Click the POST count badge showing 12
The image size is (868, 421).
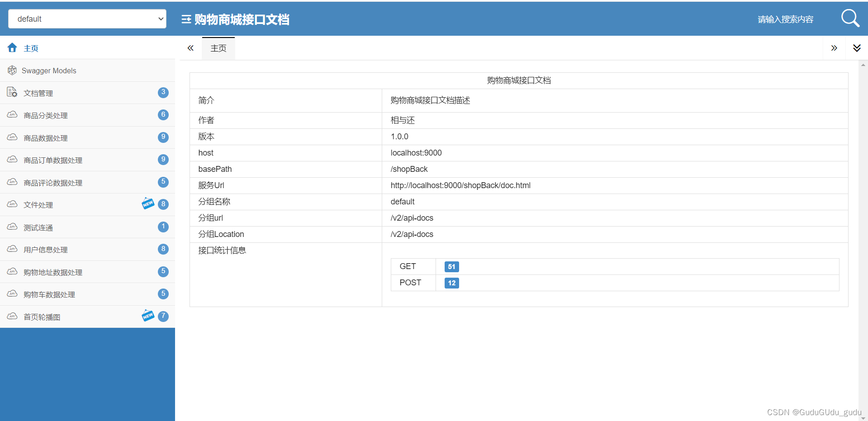tap(451, 283)
